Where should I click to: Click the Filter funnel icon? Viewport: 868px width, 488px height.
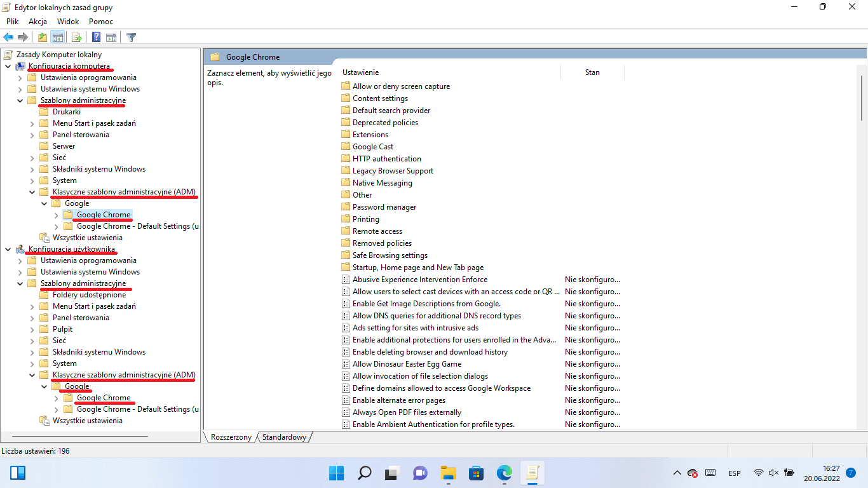coord(132,37)
